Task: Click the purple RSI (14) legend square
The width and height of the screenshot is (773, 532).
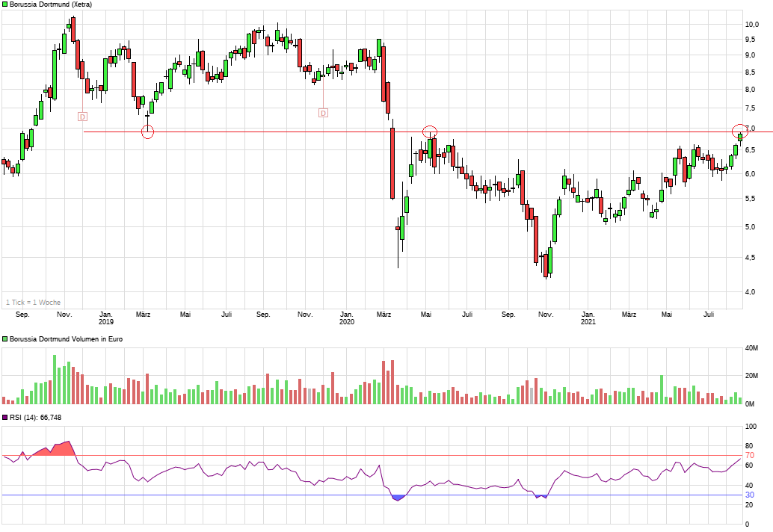Action: click(x=5, y=418)
